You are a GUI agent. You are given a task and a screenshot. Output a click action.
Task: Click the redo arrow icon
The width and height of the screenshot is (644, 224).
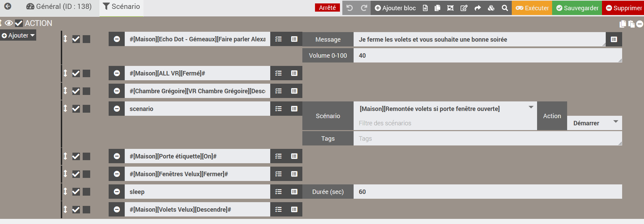tap(364, 8)
